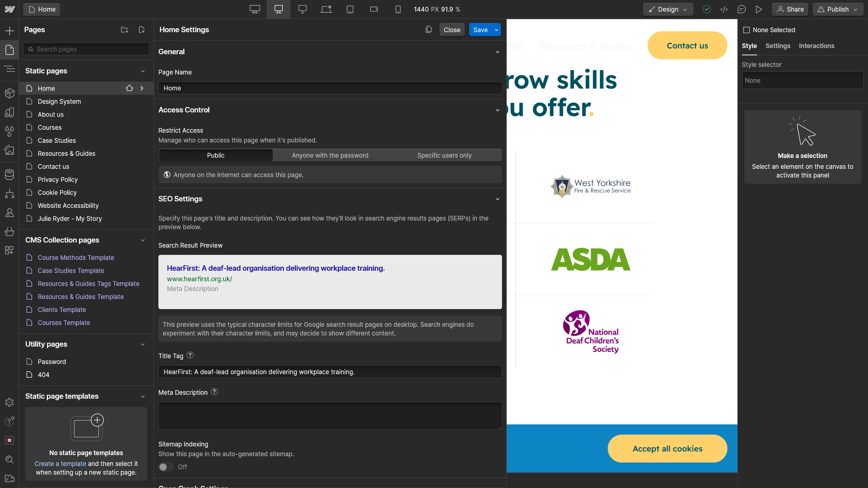Check the None Selected checkbox
This screenshot has width=868, height=488.
click(746, 30)
